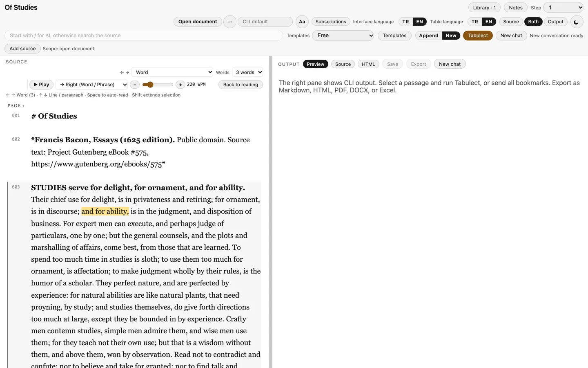Set Interface language to TR
Screen dimensions: 588x368
coord(405,22)
